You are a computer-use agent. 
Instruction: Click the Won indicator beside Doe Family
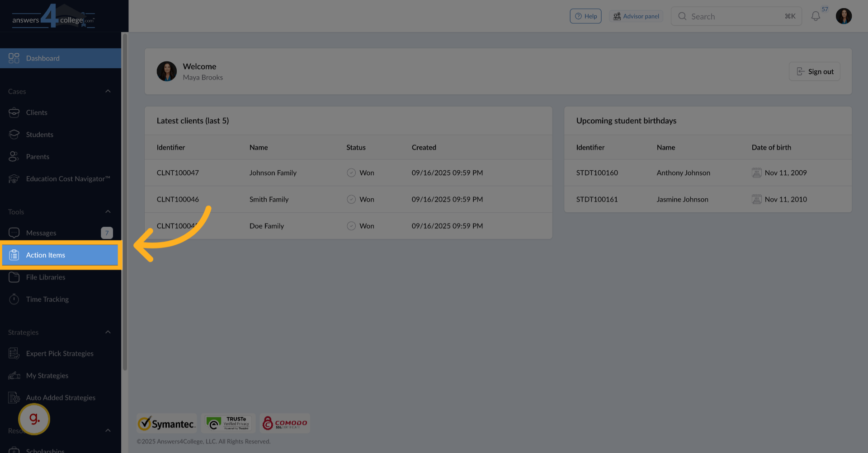click(351, 226)
